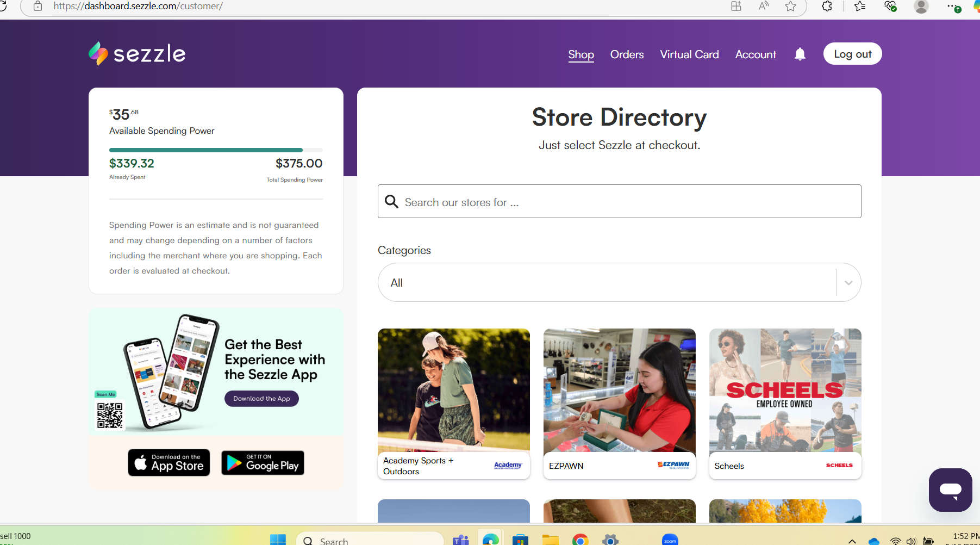Click the Download the App button
The width and height of the screenshot is (980, 545).
[261, 399]
